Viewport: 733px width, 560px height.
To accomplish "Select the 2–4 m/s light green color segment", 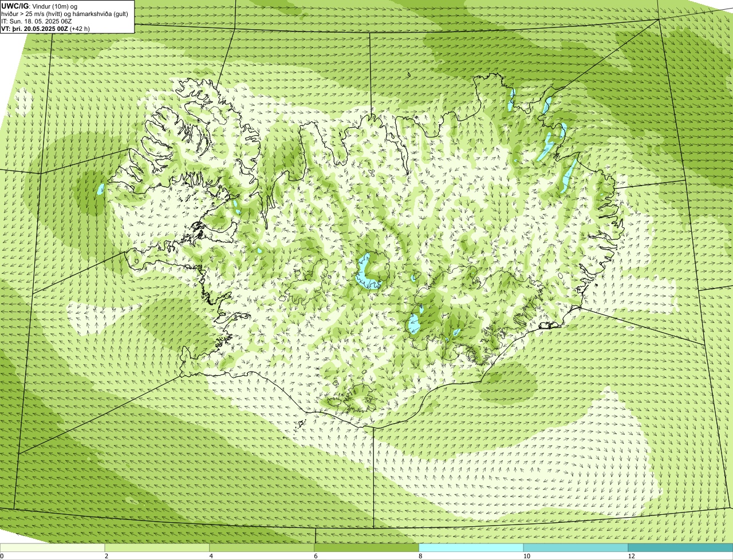I will coord(157,548).
